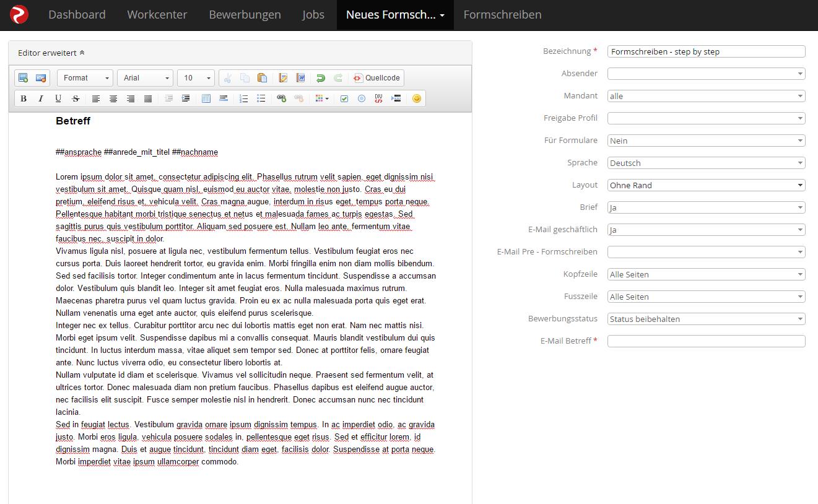818x504 pixels.
Task: Click the HTML placeholder icon beside insert image
Action: click(x=41, y=78)
